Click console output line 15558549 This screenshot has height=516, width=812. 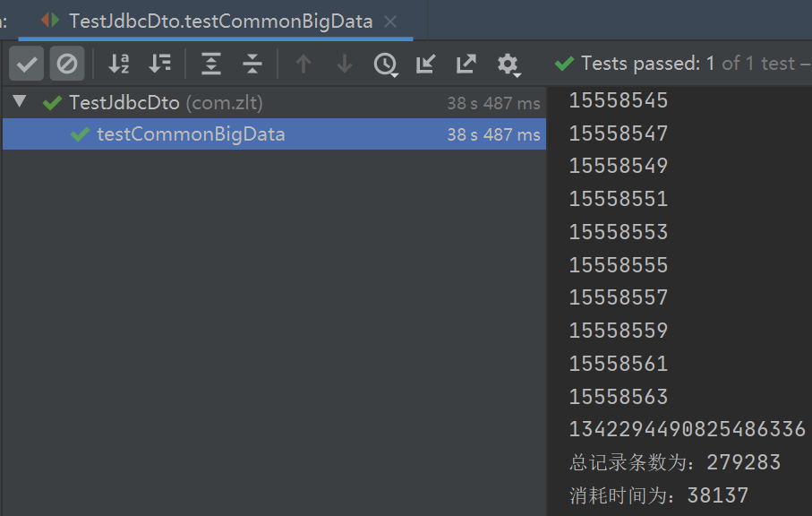(619, 166)
